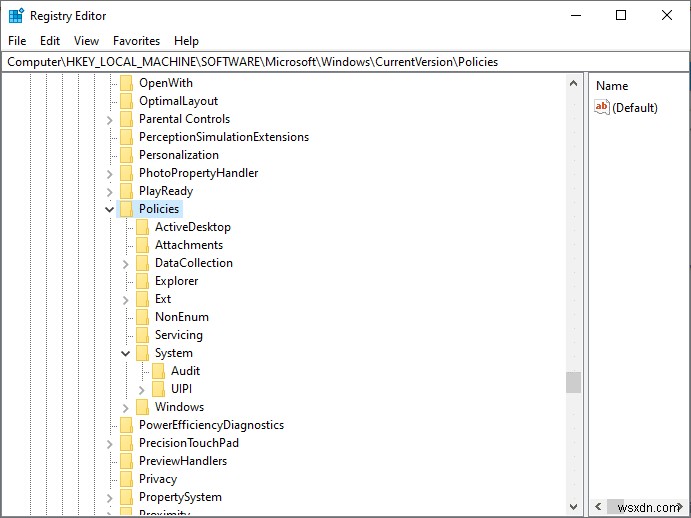Open the Help menu
Viewport: 691px width, 518px height.
tap(186, 41)
